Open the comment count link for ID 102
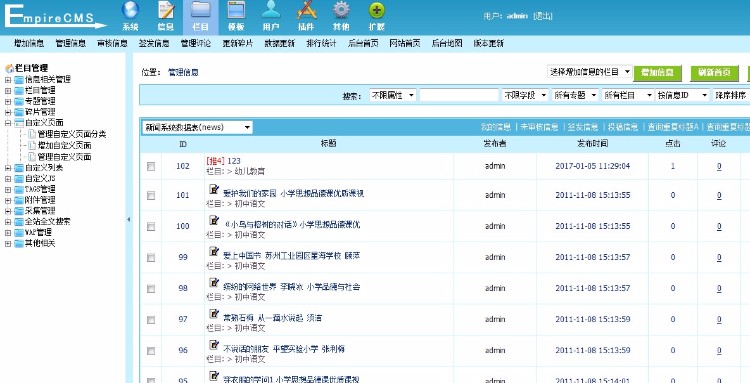This screenshot has width=750, height=383. click(719, 166)
